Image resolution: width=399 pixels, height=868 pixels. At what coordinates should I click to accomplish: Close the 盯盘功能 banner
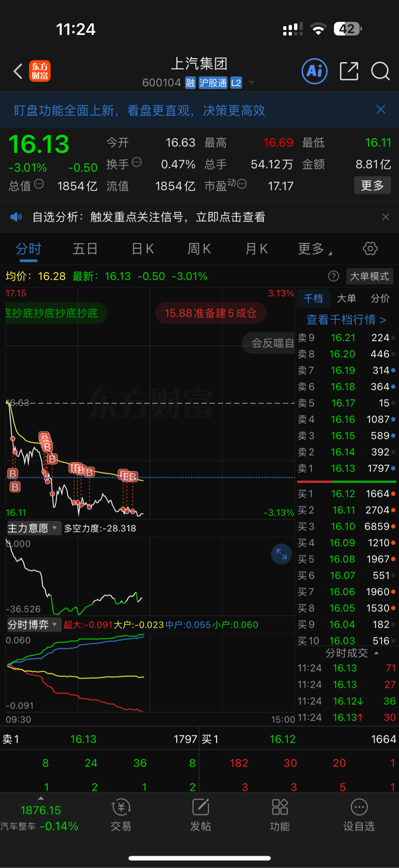(x=381, y=109)
